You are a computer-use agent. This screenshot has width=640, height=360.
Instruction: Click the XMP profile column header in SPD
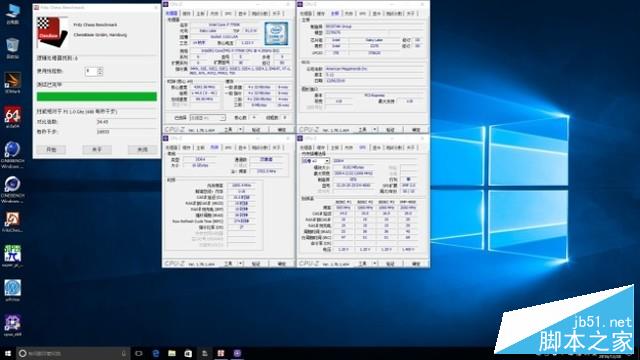408,202
